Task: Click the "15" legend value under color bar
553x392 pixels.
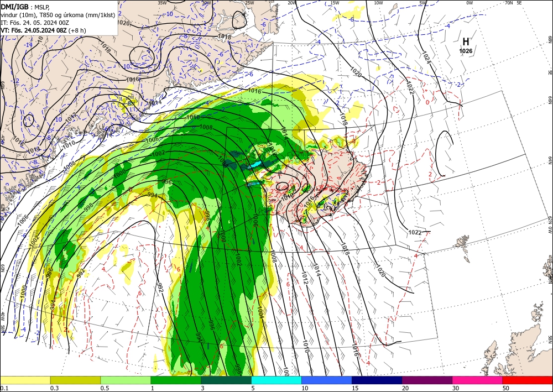Action: (x=355, y=388)
